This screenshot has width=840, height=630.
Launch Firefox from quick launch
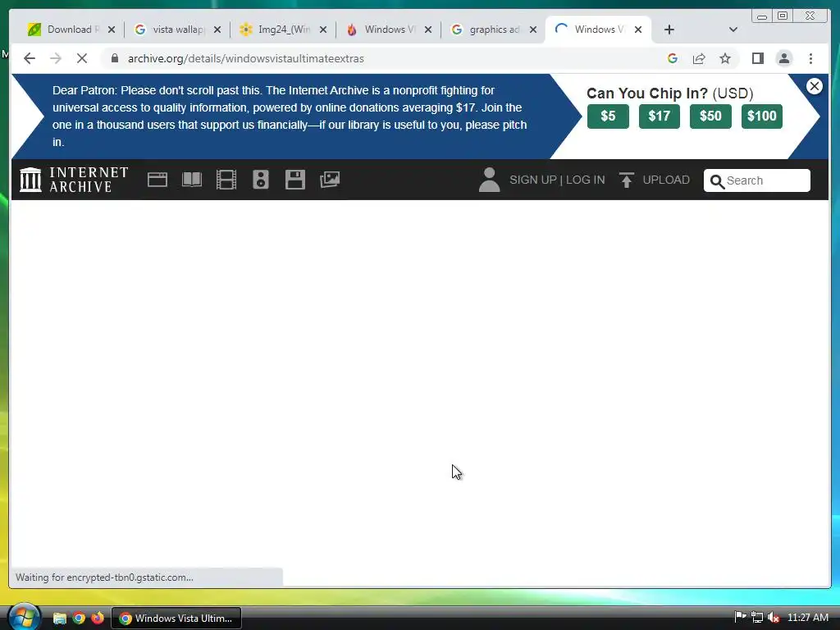tap(98, 619)
